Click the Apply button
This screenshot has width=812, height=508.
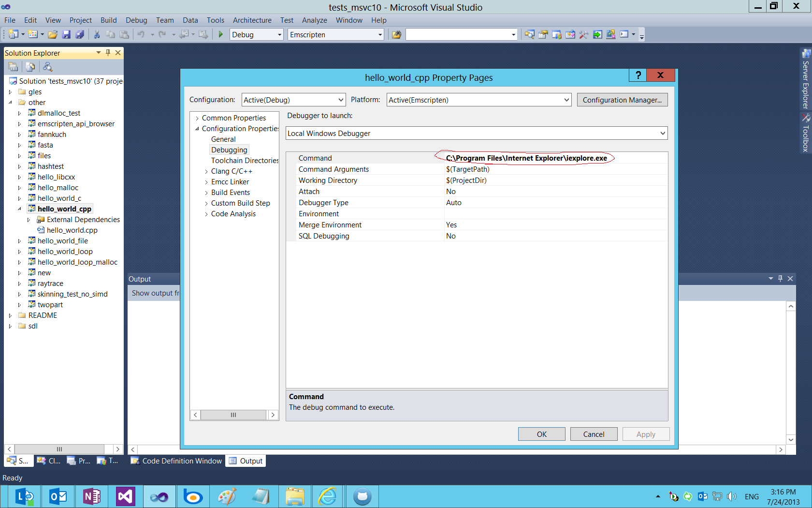coord(646,434)
